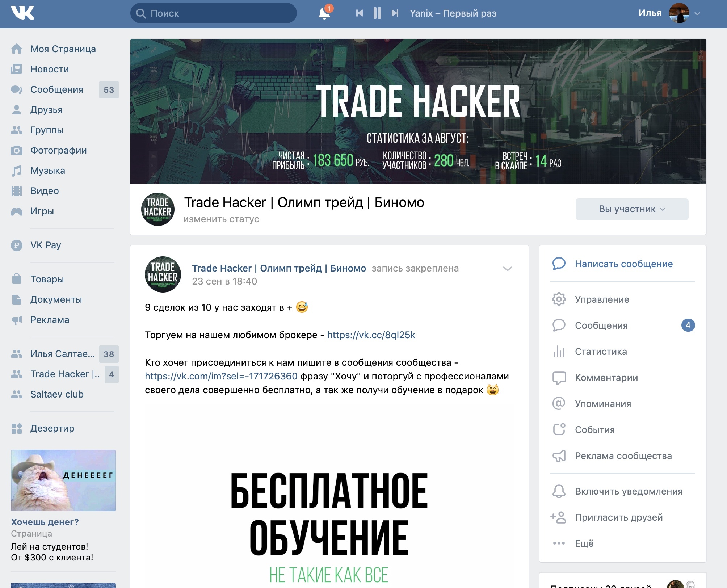Skip to the next track
The height and width of the screenshot is (588, 727).
coord(395,13)
